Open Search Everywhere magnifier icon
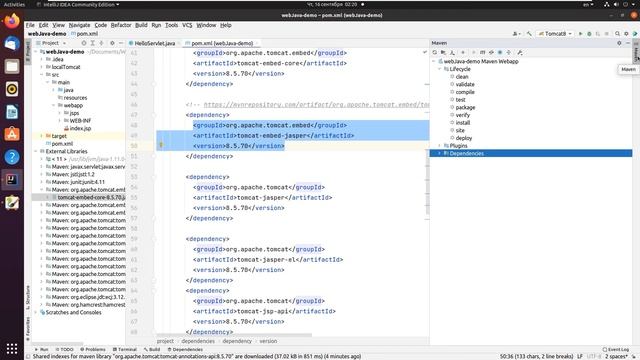The image size is (640, 360). coord(618,34)
